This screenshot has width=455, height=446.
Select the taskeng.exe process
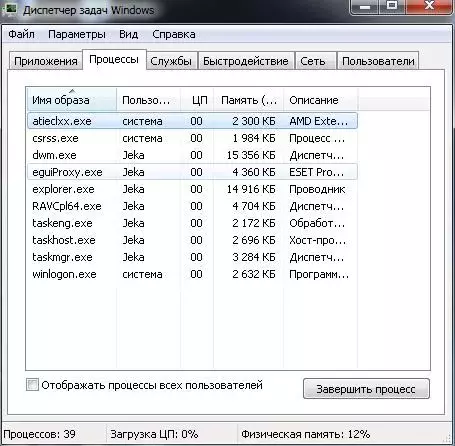tap(192, 223)
